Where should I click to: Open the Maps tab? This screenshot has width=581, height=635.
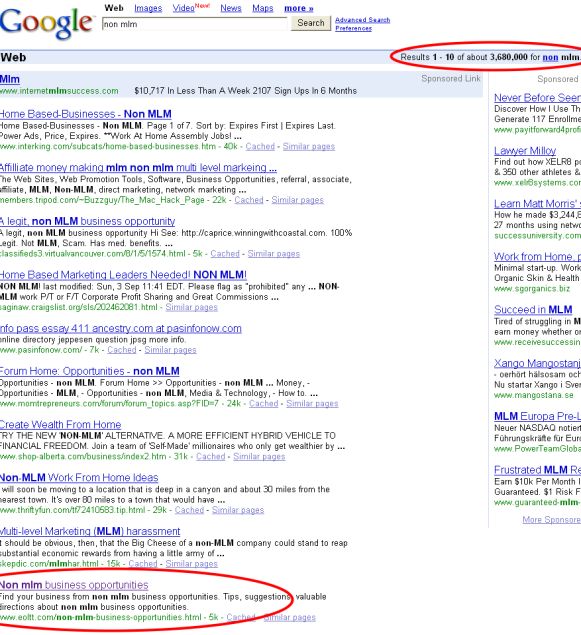[263, 8]
